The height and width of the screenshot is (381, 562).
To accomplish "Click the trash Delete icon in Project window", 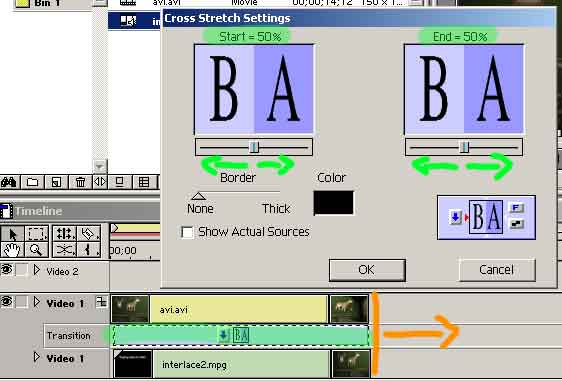I will pyautogui.click(x=80, y=182).
